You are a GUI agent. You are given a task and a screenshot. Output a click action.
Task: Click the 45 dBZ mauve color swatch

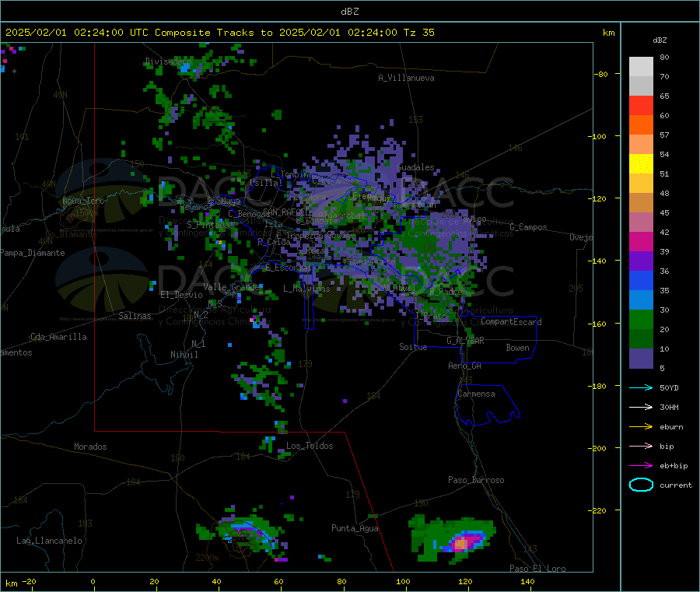tap(641, 222)
